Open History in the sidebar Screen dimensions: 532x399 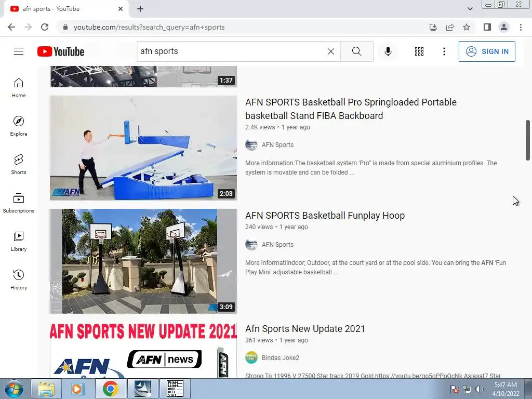point(19,280)
